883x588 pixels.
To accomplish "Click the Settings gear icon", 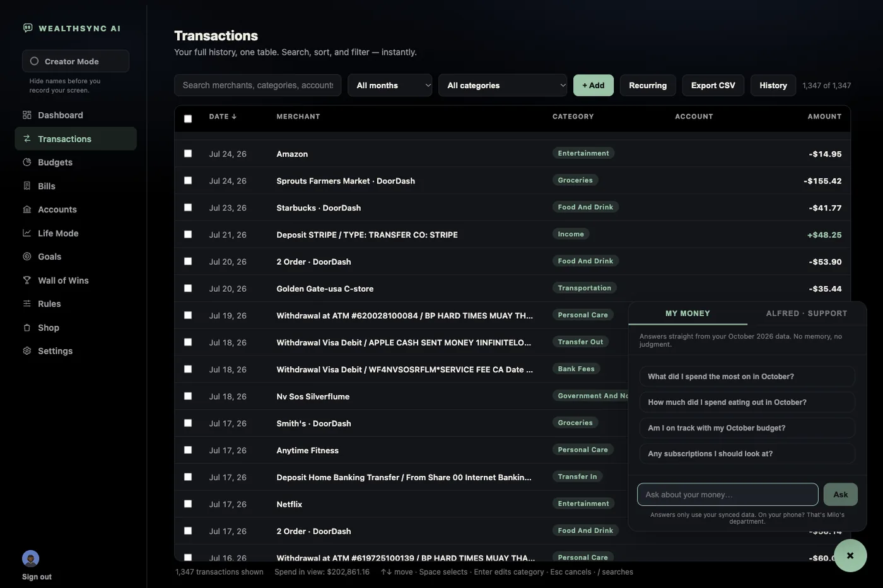I will (x=27, y=351).
